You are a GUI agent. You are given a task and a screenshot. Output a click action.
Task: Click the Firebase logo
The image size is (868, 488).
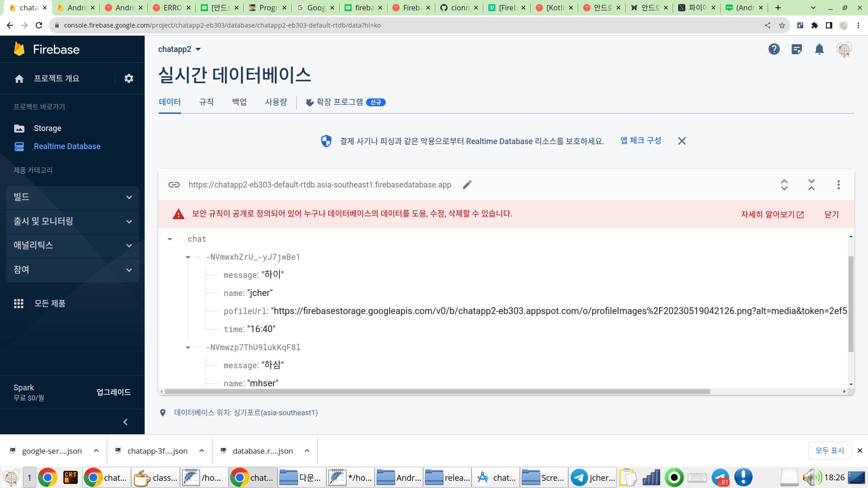47,49
